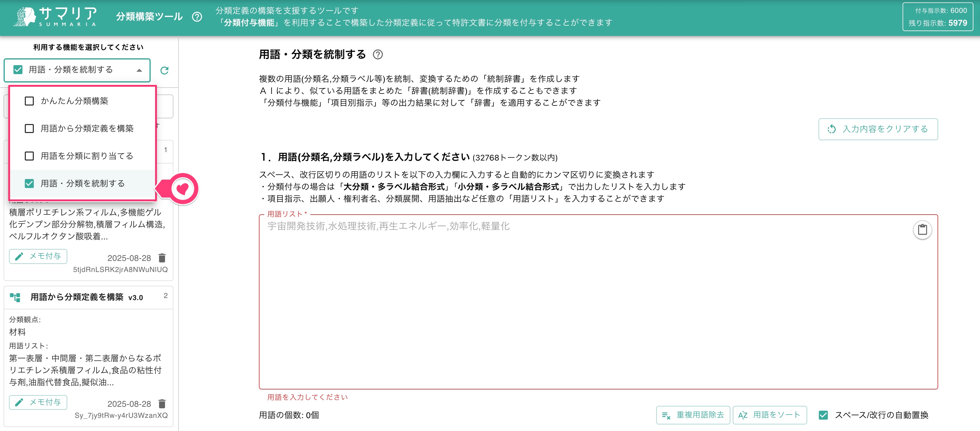Image resolution: width=980 pixels, height=431 pixels.
Task: Click into the 用語リスト text area
Action: (x=598, y=302)
